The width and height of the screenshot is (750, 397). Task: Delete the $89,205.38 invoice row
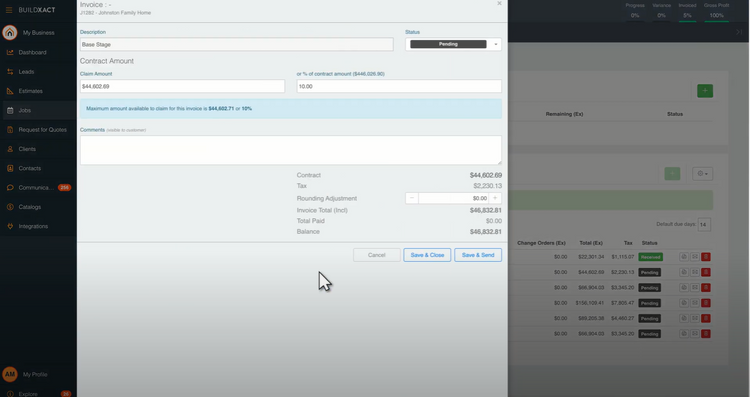pyautogui.click(x=706, y=318)
